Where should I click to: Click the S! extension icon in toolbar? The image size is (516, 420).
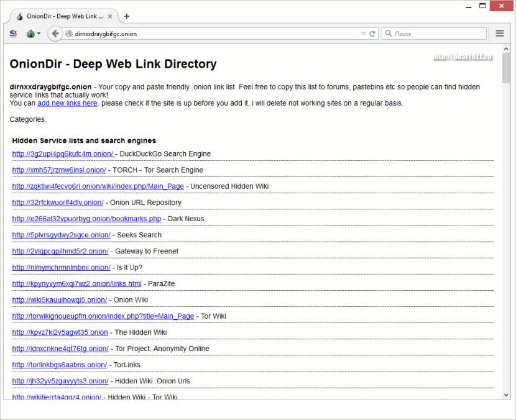point(13,34)
